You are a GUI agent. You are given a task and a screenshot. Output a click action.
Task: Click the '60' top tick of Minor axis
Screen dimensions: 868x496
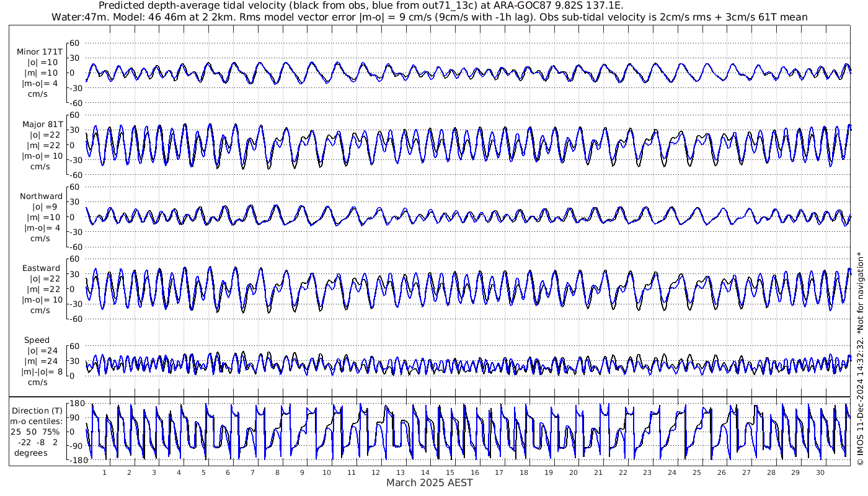pyautogui.click(x=76, y=43)
